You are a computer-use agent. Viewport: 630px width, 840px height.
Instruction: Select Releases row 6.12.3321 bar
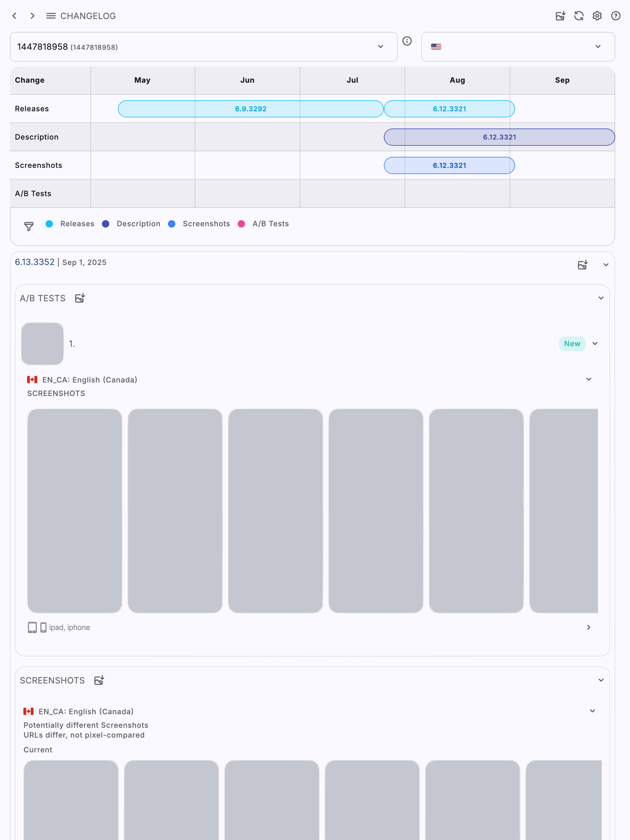[x=449, y=109]
